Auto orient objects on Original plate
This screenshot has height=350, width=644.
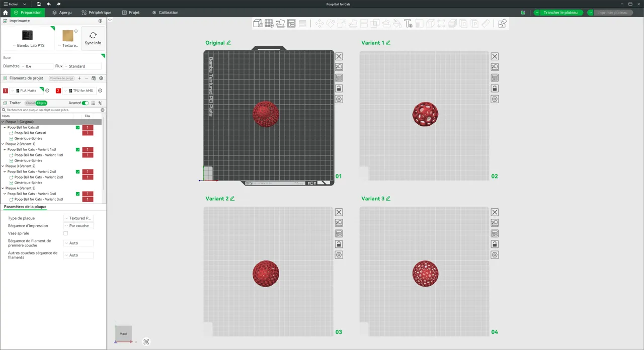point(339,67)
